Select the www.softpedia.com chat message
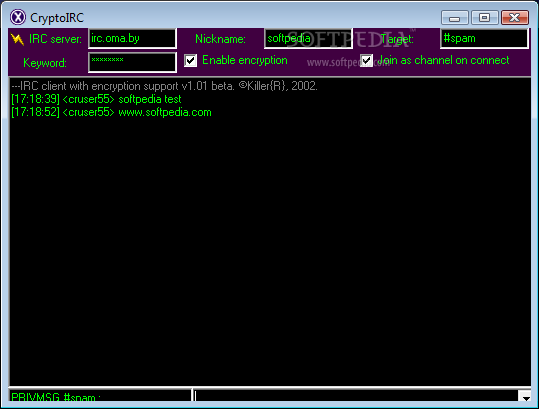This screenshot has height=409, width=539. 111,112
